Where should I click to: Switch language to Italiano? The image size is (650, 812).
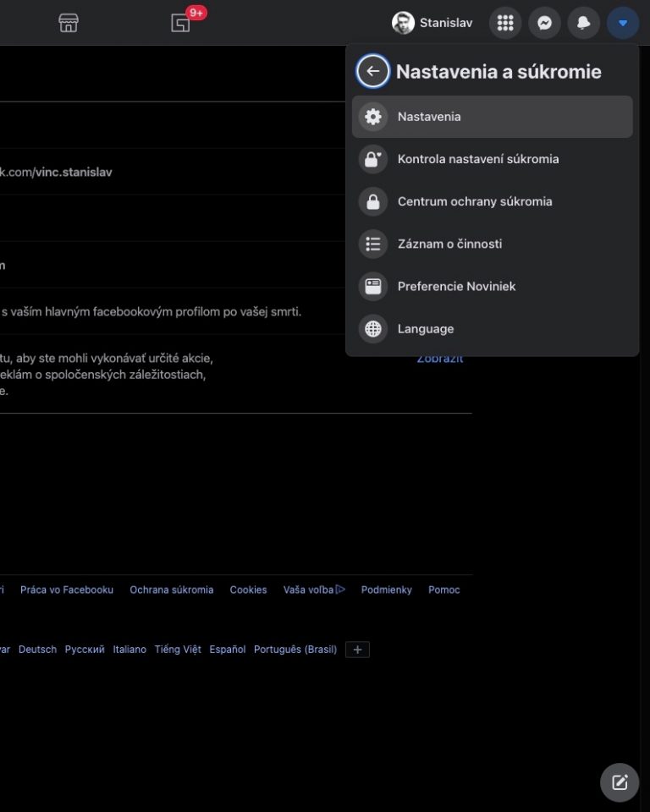129,650
